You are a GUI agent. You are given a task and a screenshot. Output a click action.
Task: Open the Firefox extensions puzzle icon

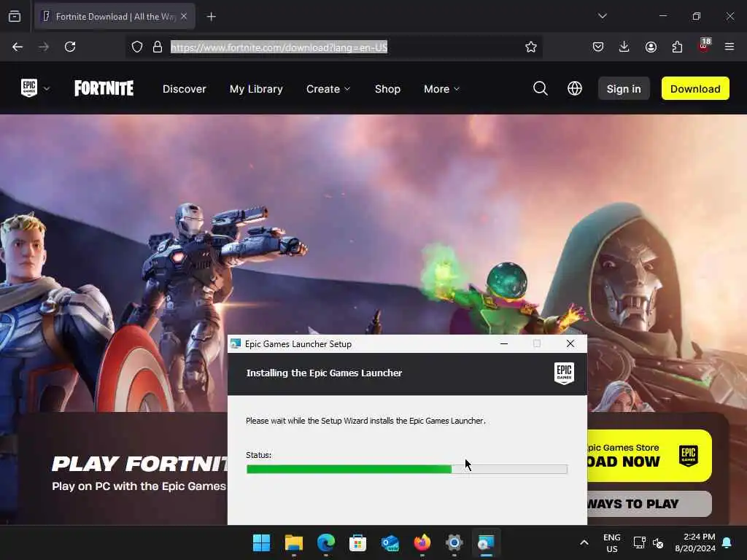click(677, 47)
